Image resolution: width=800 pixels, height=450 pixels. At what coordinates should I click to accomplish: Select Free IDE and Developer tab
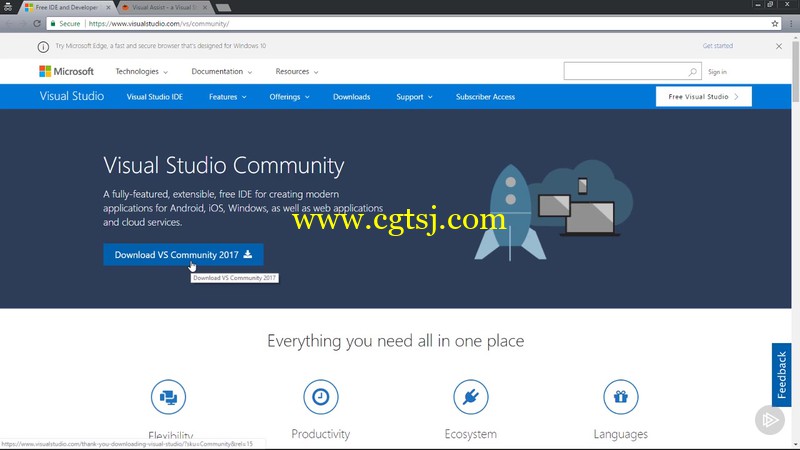(66, 8)
